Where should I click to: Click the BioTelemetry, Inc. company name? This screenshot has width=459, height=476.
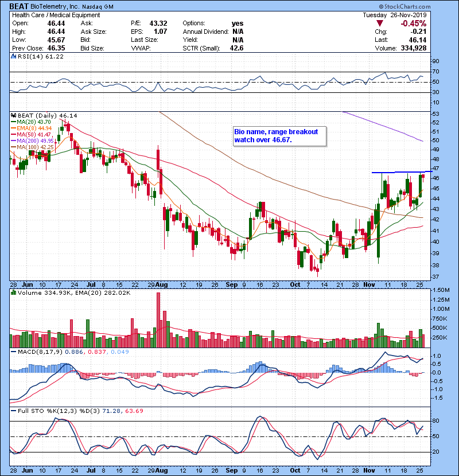tap(55, 7)
